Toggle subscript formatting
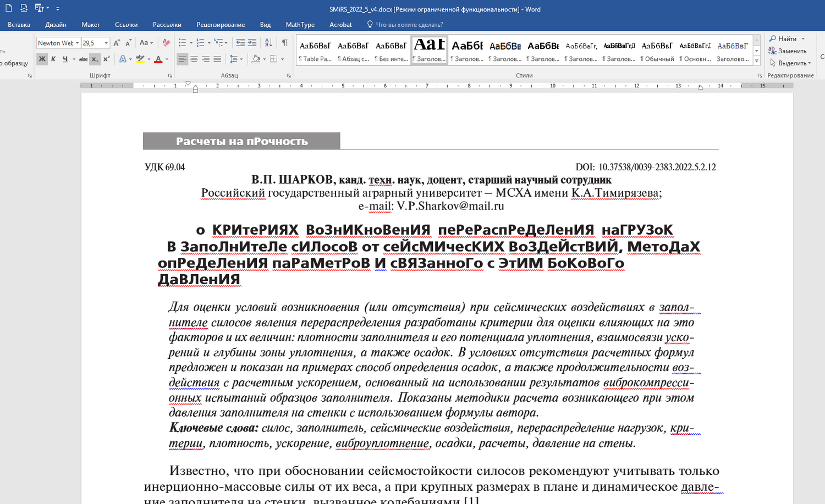Viewport: 825px width, 504px height. pyautogui.click(x=95, y=59)
